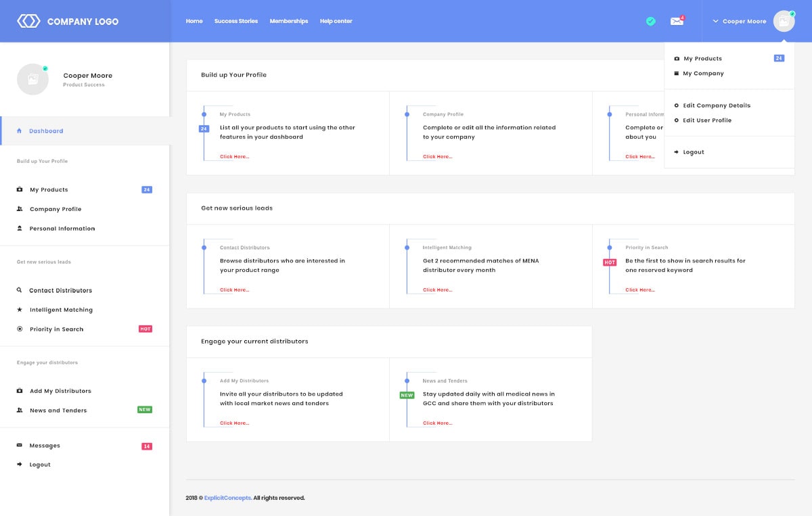Image resolution: width=812 pixels, height=516 pixels.
Task: Click the sidebar Logout arrow icon
Action: pyautogui.click(x=20, y=465)
